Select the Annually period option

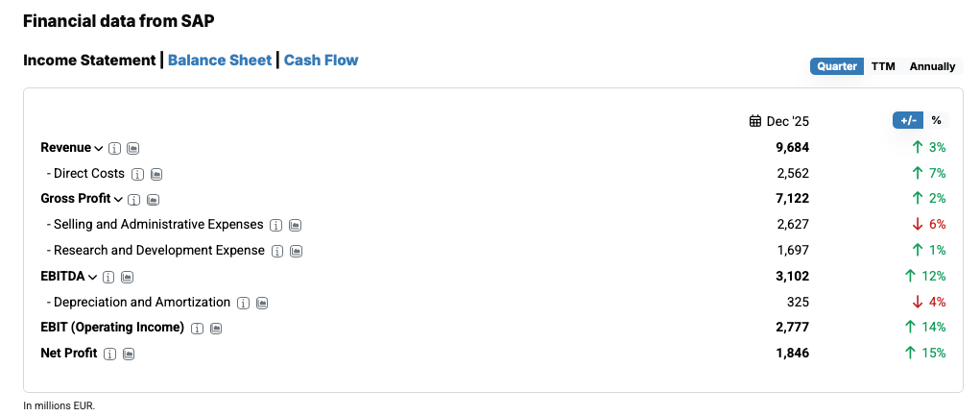[932, 66]
